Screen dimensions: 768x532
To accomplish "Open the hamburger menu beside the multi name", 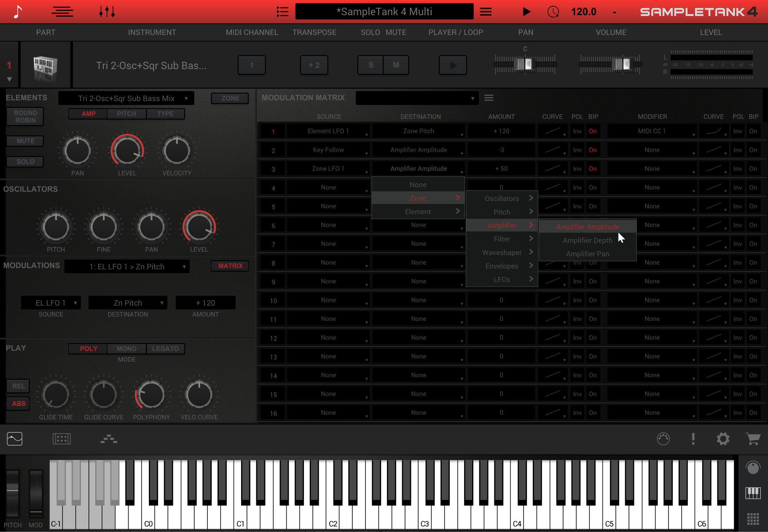I will coord(486,12).
